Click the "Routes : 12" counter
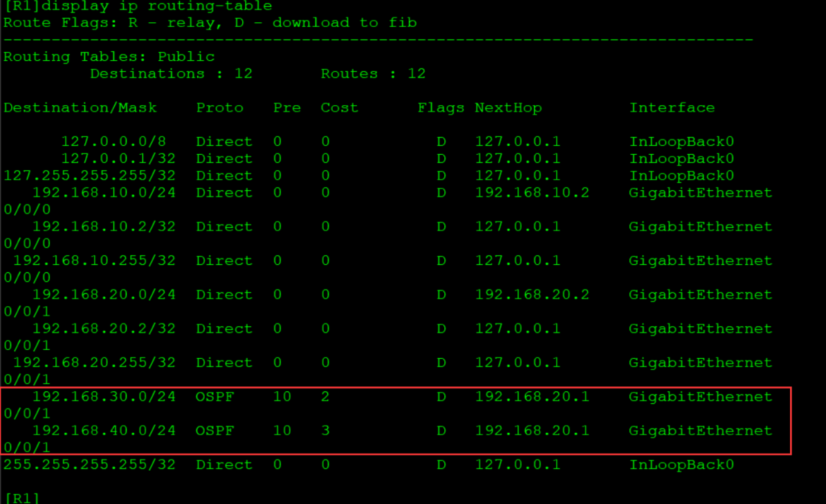The image size is (826, 504). pyautogui.click(x=372, y=73)
